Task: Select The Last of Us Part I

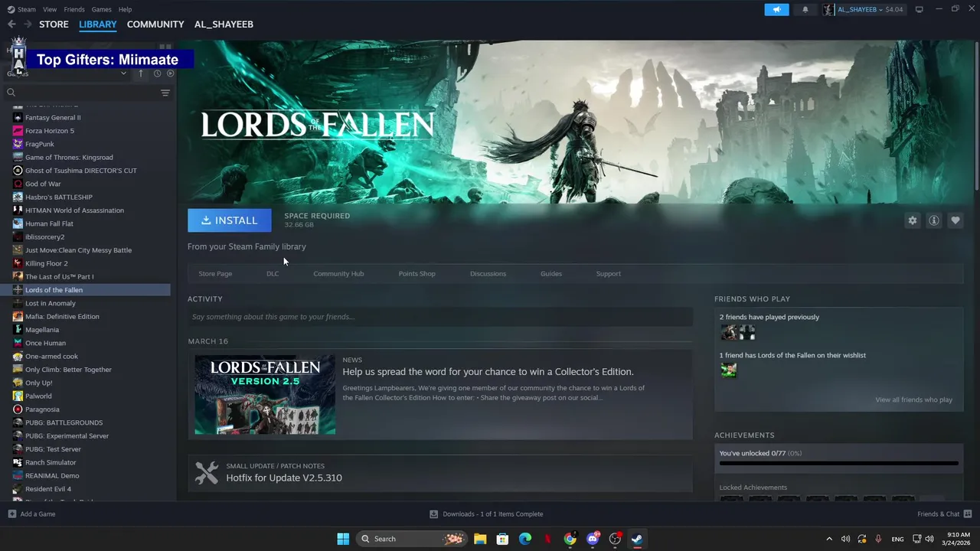Action: point(59,277)
